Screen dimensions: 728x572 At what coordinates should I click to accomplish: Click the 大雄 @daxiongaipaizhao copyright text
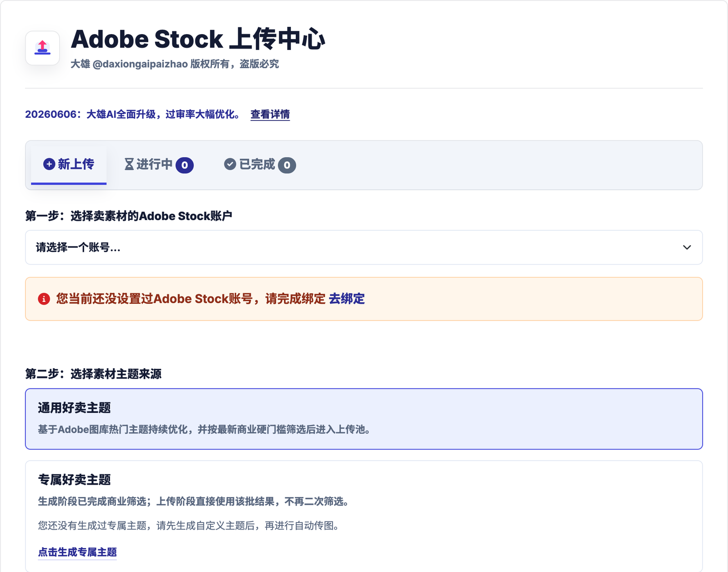(x=175, y=64)
